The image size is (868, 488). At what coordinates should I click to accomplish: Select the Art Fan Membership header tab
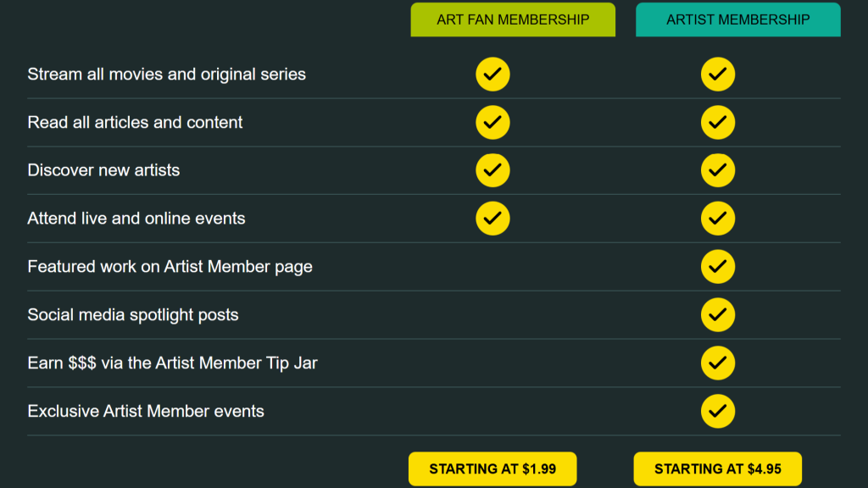tap(513, 19)
